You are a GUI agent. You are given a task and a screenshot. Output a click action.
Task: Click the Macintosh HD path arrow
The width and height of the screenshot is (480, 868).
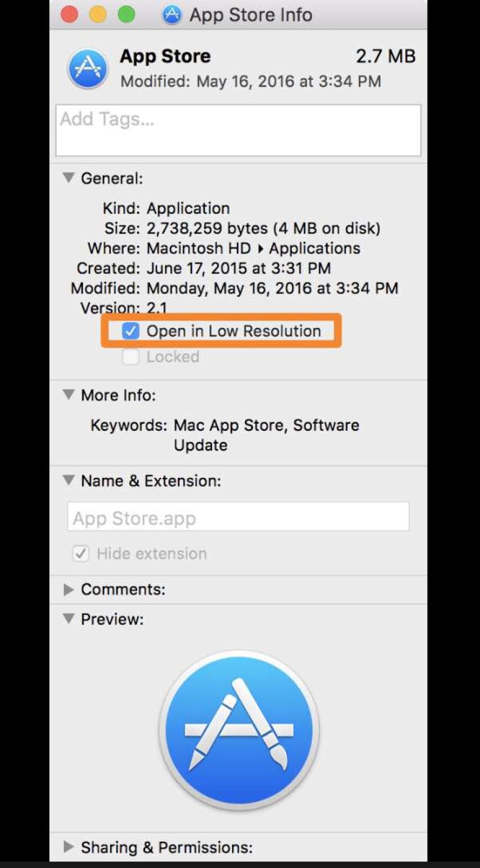tap(261, 249)
